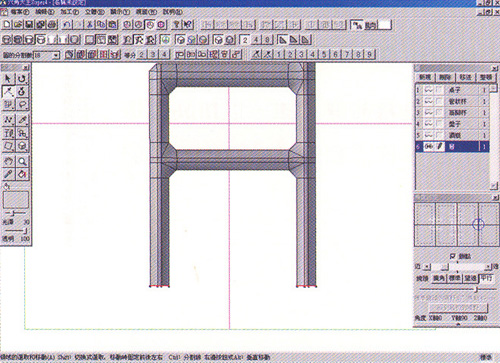Click the pencil tool right of the N tool

[22, 120]
